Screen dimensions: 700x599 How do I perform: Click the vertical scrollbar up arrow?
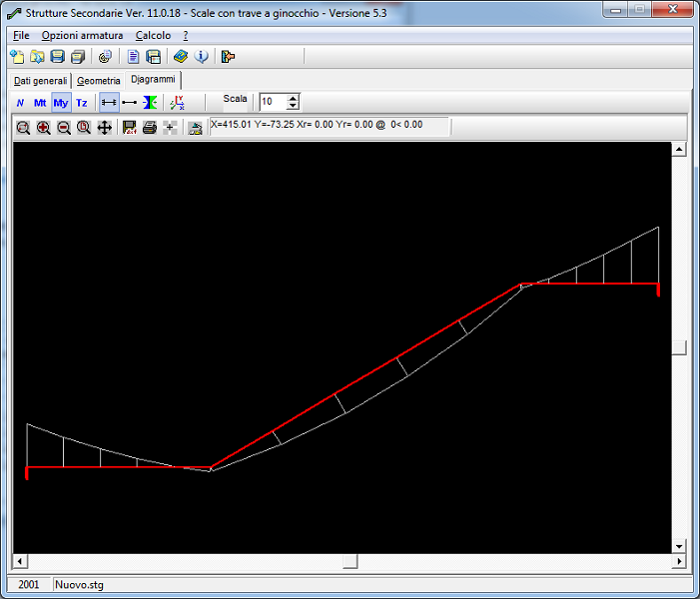click(x=679, y=149)
